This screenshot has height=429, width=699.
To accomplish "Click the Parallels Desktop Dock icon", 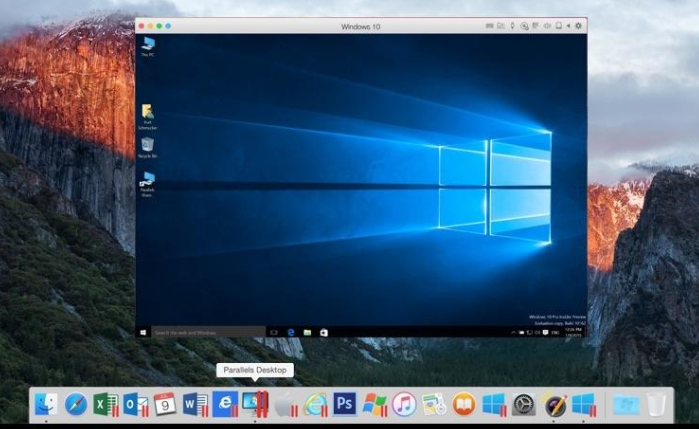I will 255,404.
